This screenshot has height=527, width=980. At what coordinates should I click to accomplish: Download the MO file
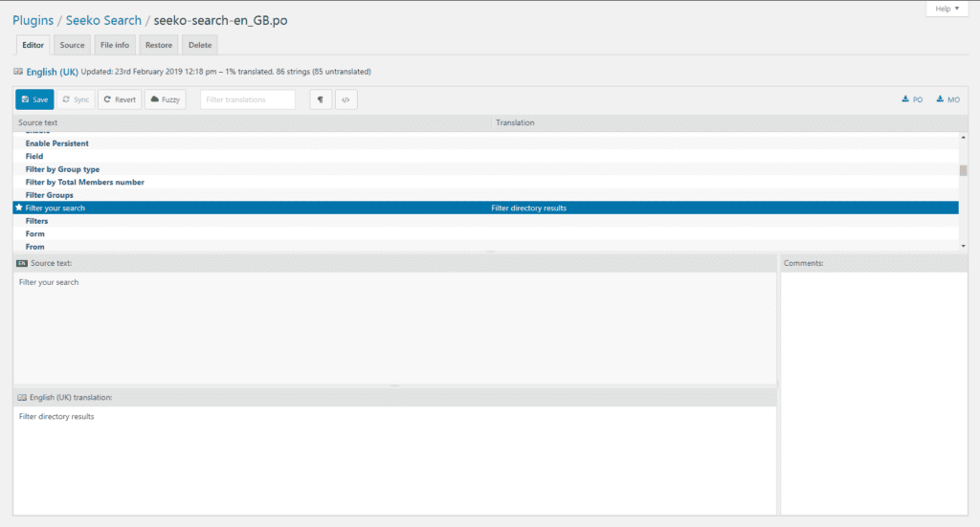[947, 99]
